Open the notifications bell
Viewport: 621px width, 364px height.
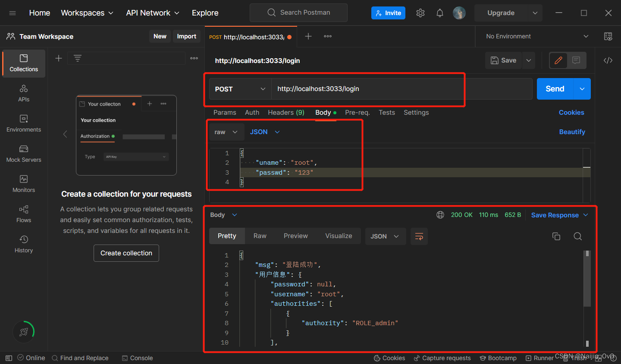pos(440,13)
